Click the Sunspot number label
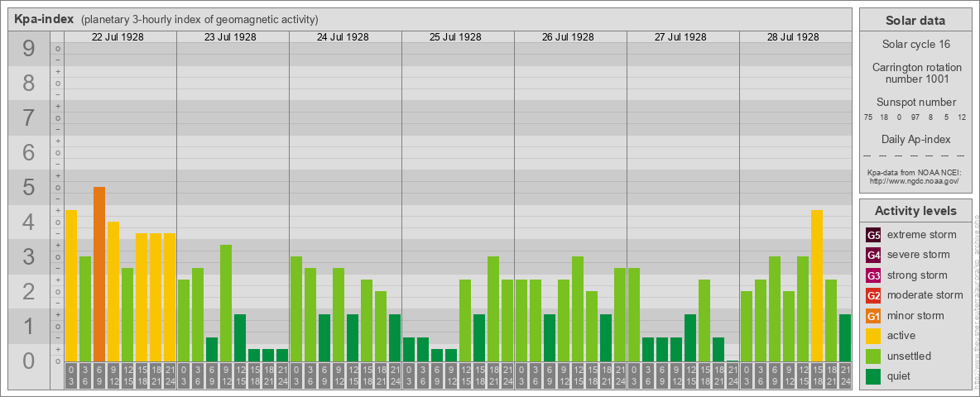 (915, 103)
